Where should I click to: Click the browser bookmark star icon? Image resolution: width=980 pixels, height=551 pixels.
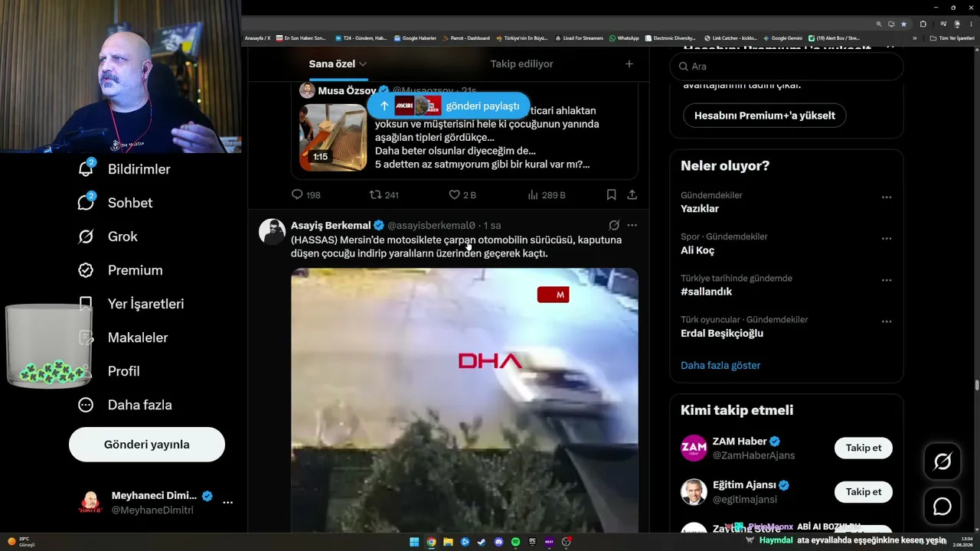pyautogui.click(x=903, y=24)
